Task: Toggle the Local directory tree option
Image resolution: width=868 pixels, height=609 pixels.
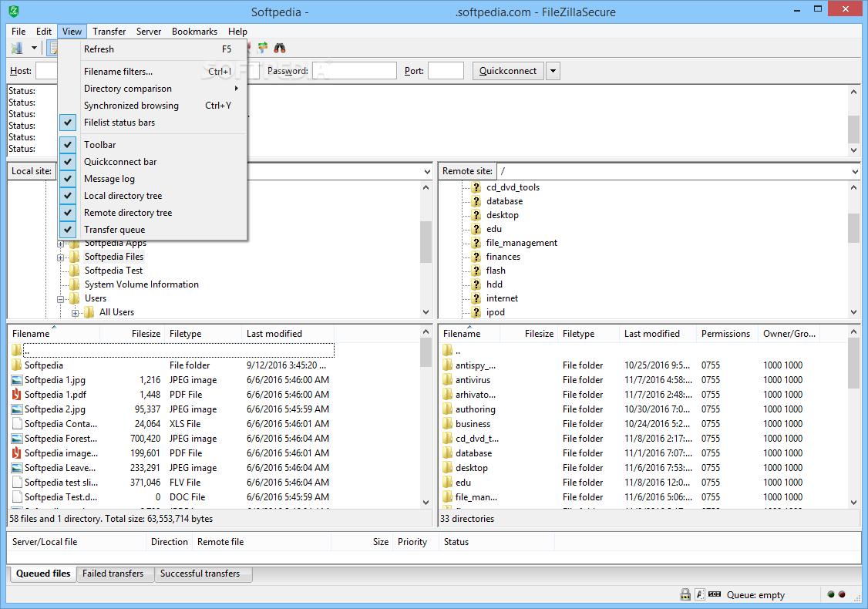Action: coord(153,196)
